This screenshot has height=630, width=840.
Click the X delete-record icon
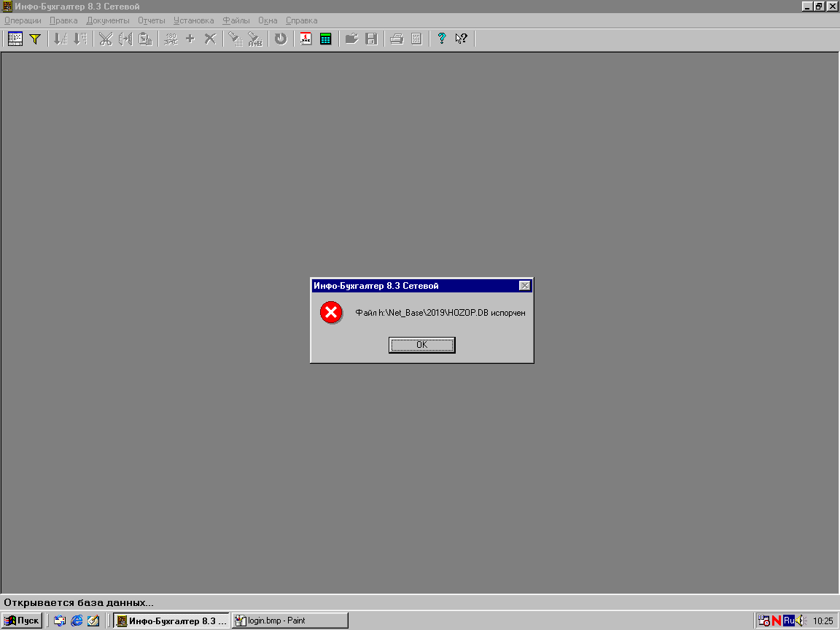[210, 39]
